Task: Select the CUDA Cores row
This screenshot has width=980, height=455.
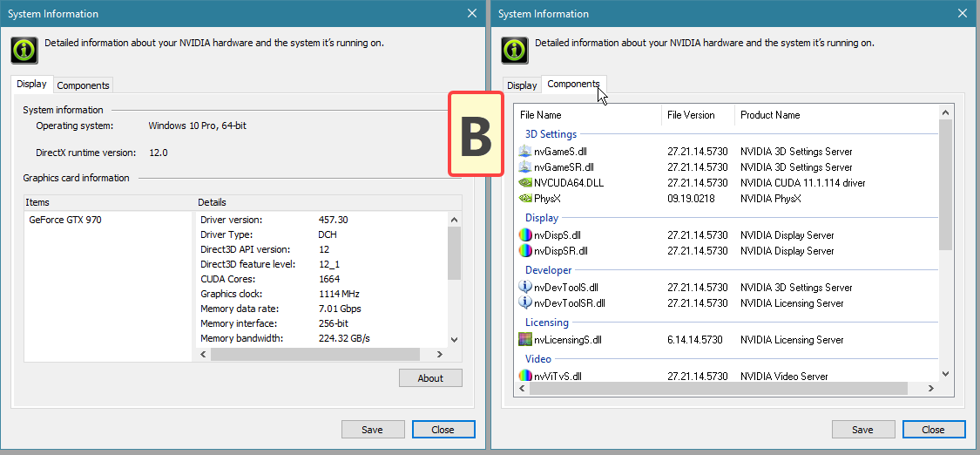Action: coord(321,279)
